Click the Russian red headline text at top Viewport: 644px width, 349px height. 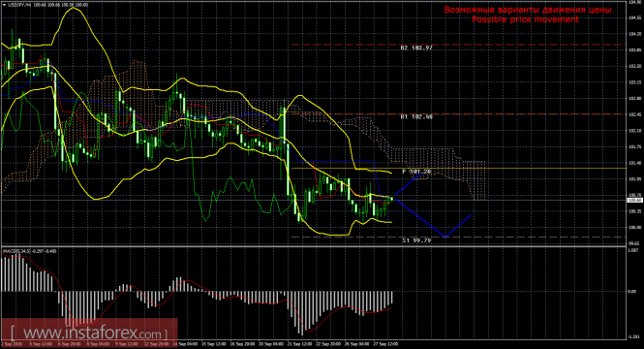(x=528, y=10)
